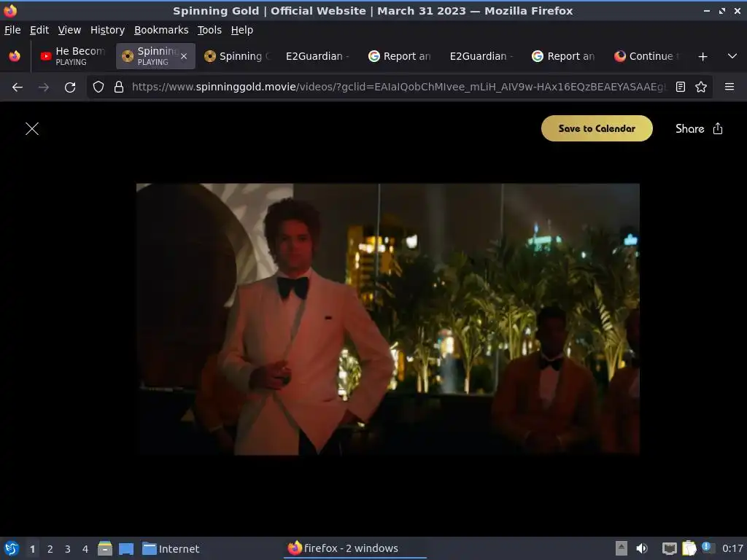Click the Spinning Gold video frame
This screenshot has height=560, width=747.
coord(388,319)
